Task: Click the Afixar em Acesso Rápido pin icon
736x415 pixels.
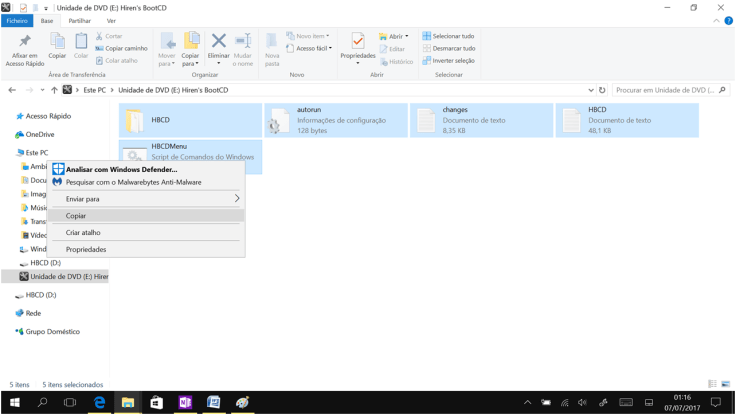Action: pos(24,50)
